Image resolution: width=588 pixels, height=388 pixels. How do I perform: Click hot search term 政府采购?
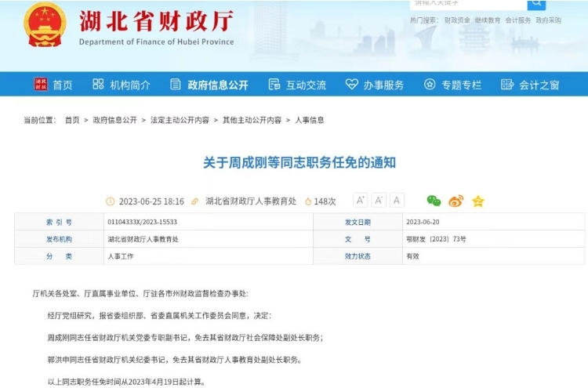[x=548, y=20]
